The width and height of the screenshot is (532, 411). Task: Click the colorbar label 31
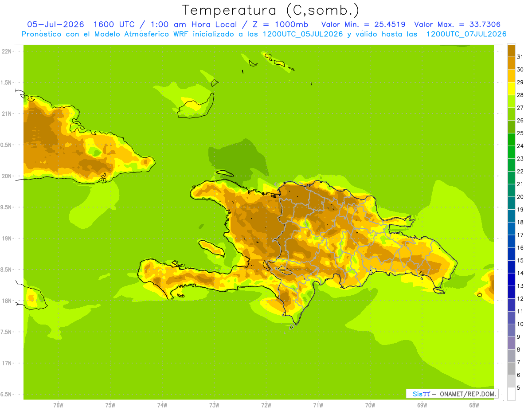(x=520, y=57)
